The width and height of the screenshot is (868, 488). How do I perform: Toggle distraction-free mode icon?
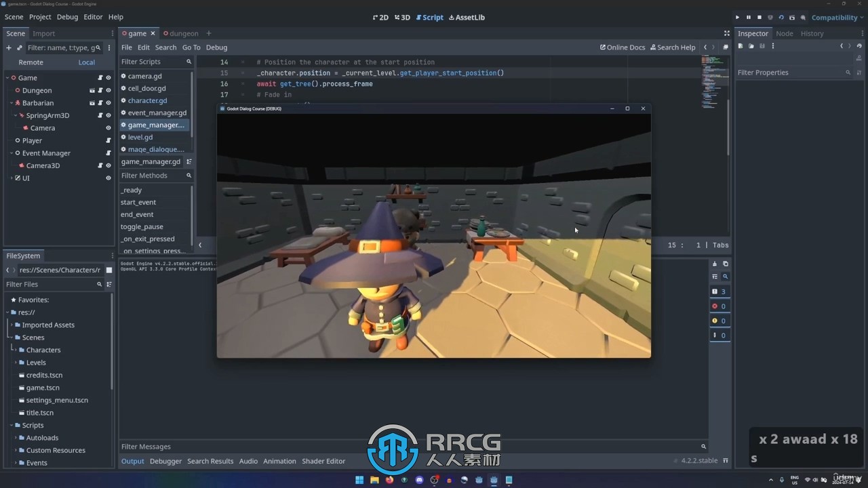click(x=727, y=33)
